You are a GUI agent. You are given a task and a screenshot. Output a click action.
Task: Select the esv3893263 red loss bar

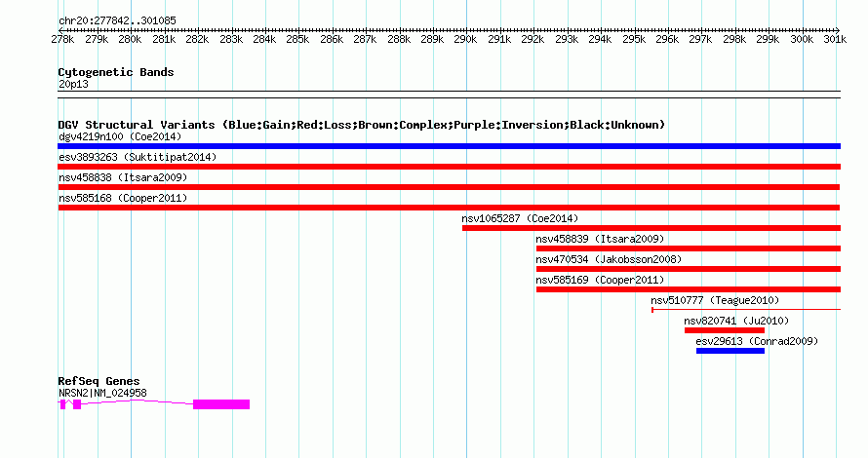(449, 167)
